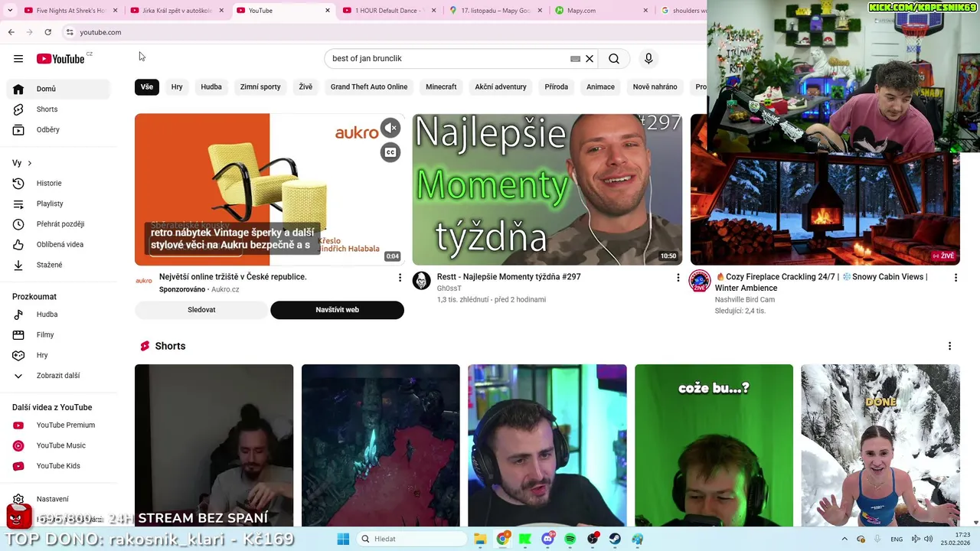Open Odběry subscriptions in sidebar
980x551 pixels.
click(x=58, y=130)
